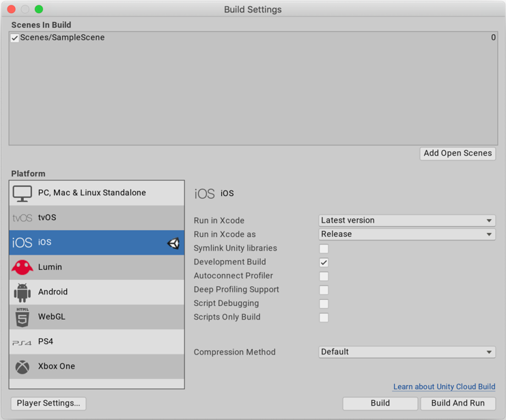The height and width of the screenshot is (420, 506).
Task: Click the Unity logo on the iOS row
Action: coord(173,243)
